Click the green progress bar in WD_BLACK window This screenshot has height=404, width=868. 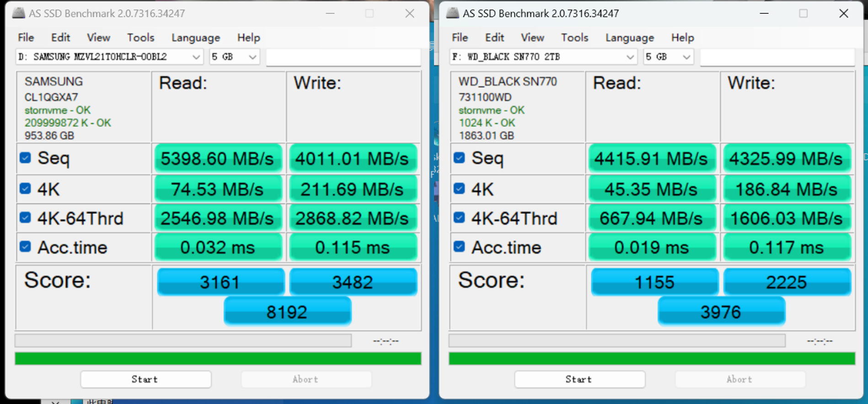652,358
